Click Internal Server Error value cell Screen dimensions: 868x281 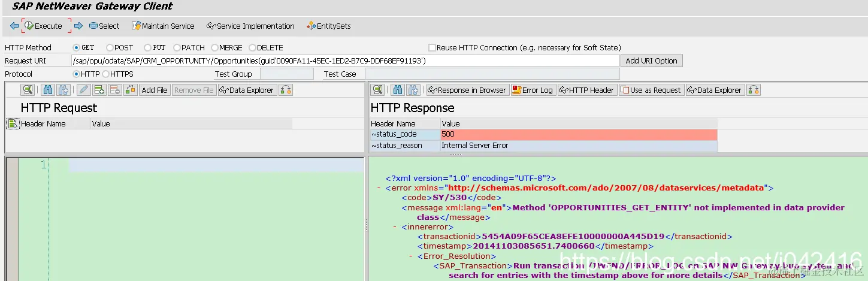pos(579,146)
